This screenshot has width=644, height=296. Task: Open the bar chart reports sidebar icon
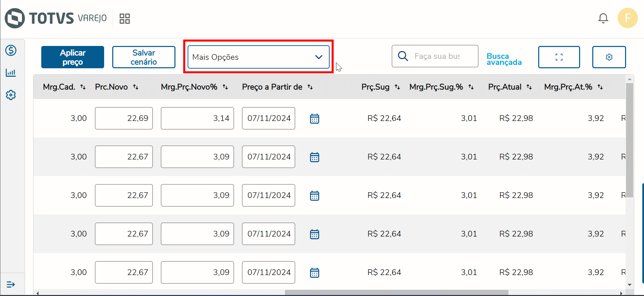click(x=11, y=73)
